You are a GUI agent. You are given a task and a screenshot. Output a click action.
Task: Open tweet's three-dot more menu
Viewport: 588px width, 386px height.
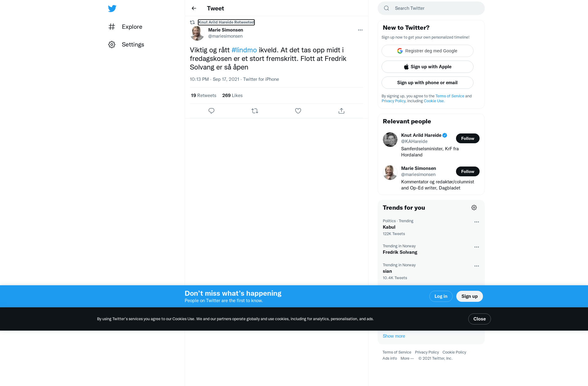click(360, 30)
